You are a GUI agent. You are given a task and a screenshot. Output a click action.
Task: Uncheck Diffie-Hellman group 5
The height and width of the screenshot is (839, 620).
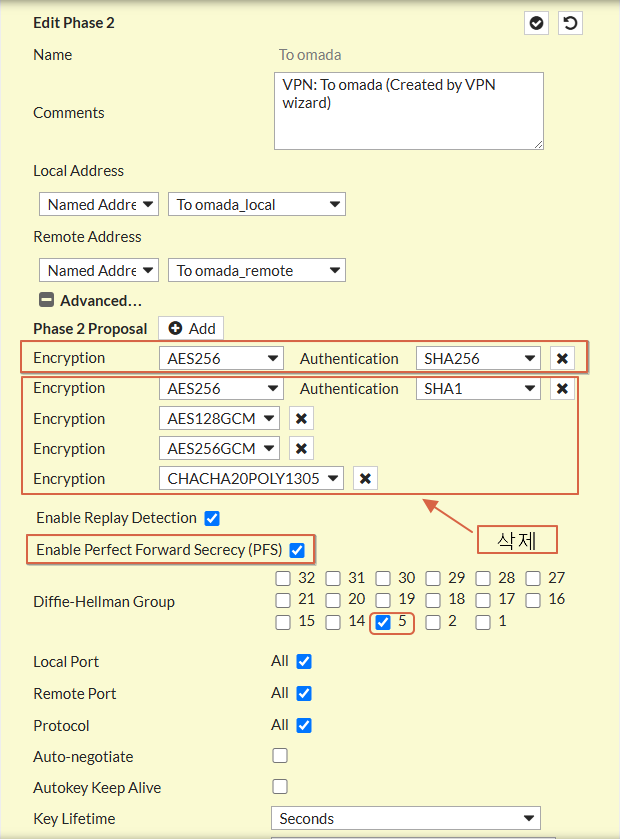(x=383, y=622)
